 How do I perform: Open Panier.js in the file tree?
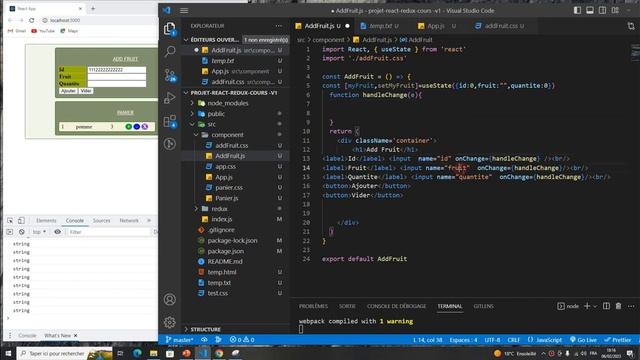click(227, 198)
